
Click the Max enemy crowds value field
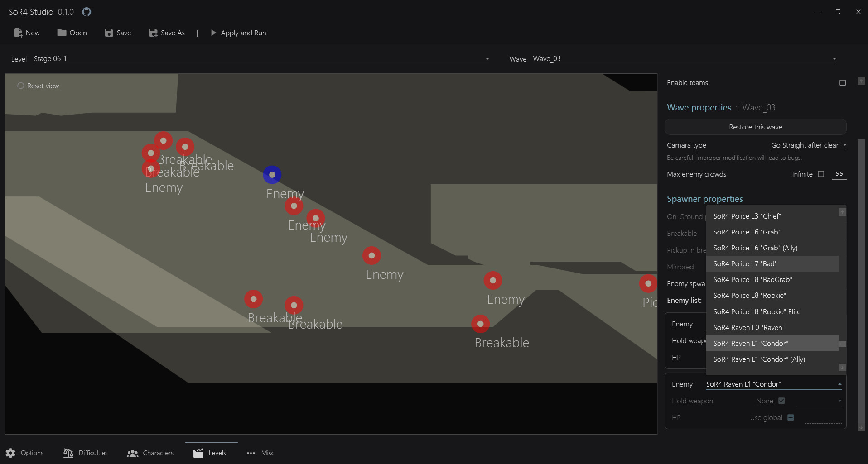point(839,174)
